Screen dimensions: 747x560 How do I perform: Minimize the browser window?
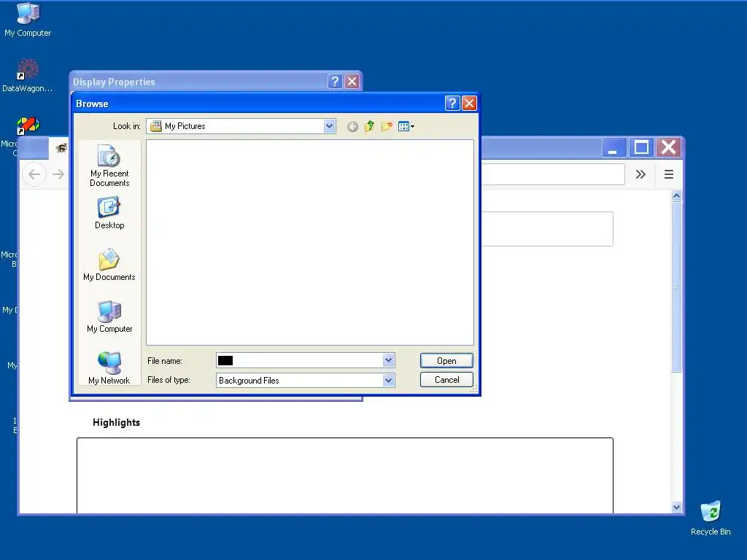pos(614,147)
